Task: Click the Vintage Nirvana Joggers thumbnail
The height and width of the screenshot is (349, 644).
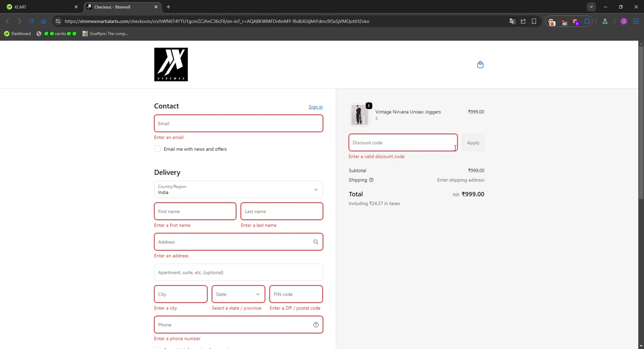Action: click(360, 115)
